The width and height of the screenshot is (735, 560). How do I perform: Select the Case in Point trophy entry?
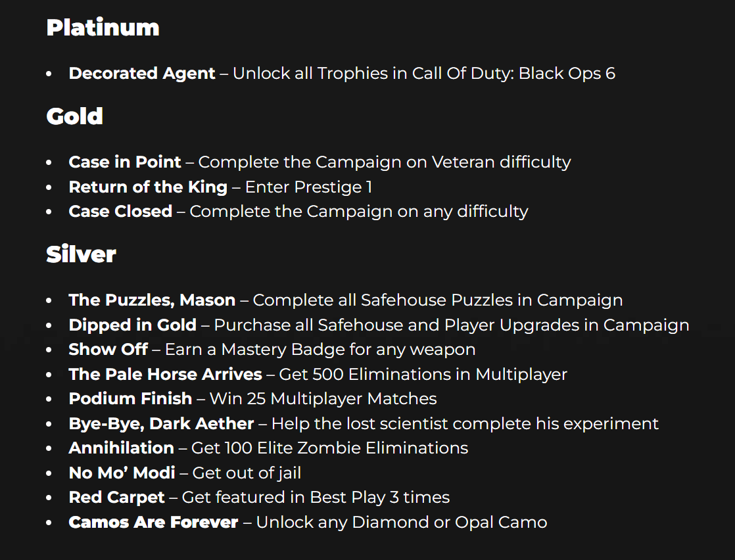coord(125,162)
